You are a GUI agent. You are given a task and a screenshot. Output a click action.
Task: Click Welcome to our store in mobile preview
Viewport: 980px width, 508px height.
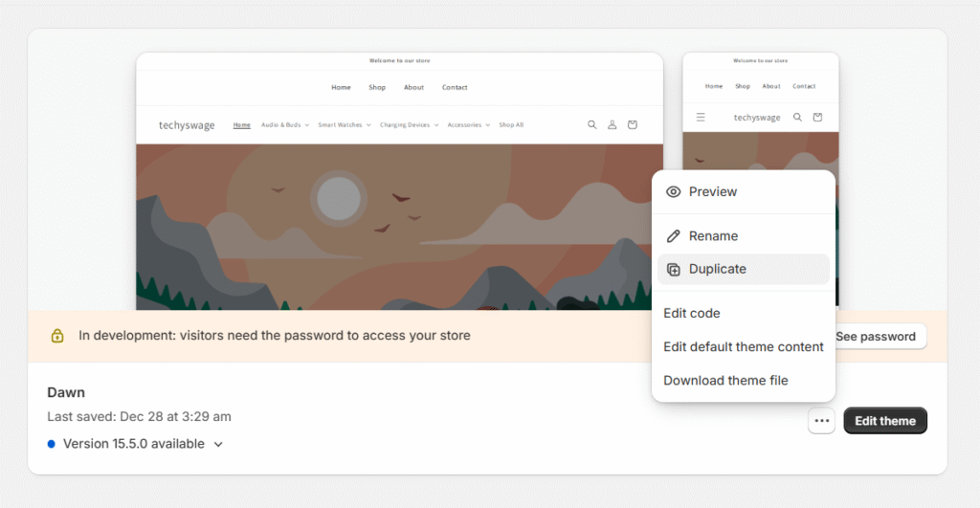click(761, 60)
